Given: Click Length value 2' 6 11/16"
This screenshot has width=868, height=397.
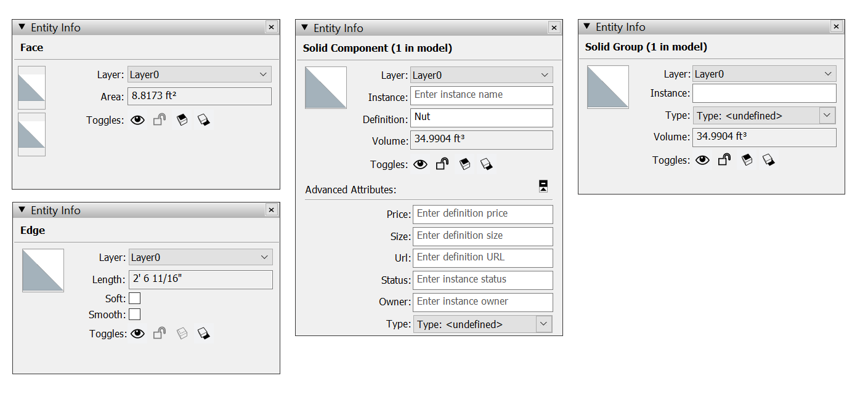Looking at the screenshot, I should 201,279.
